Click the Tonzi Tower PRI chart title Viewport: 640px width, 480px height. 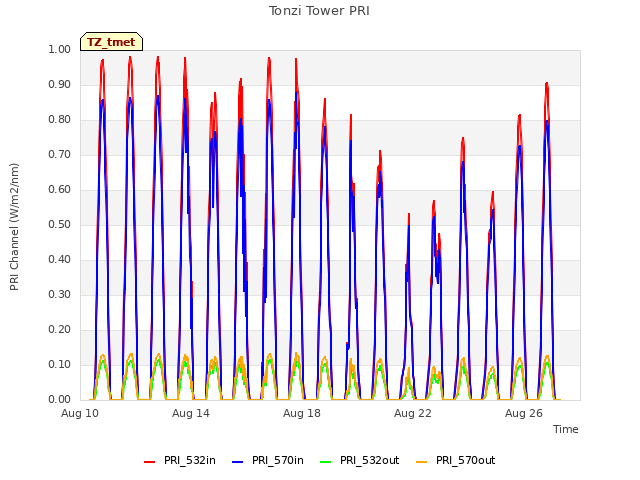tap(319, 11)
